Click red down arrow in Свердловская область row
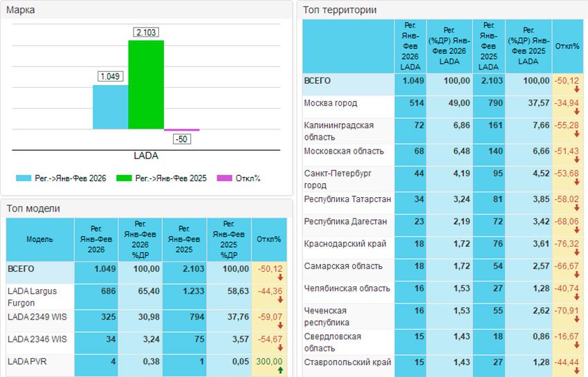The width and height of the screenshot is (588, 377). [x=576, y=344]
